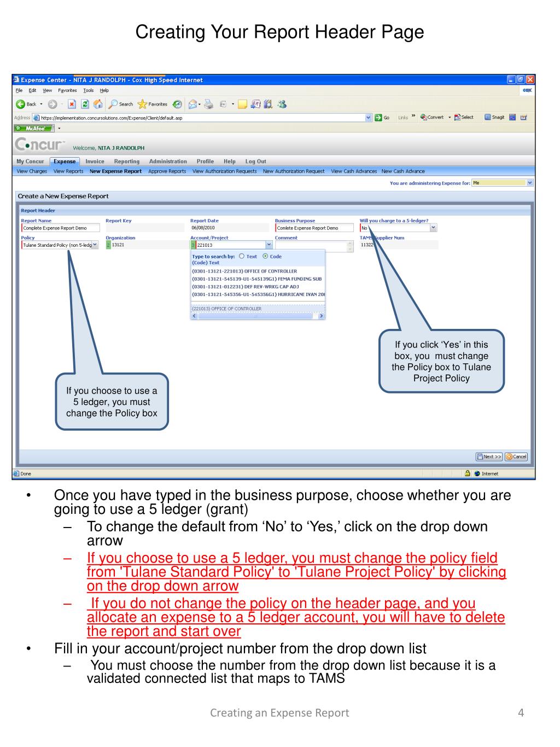560x747 pixels.
Task: Click the Comment text box
Action: coord(314,247)
